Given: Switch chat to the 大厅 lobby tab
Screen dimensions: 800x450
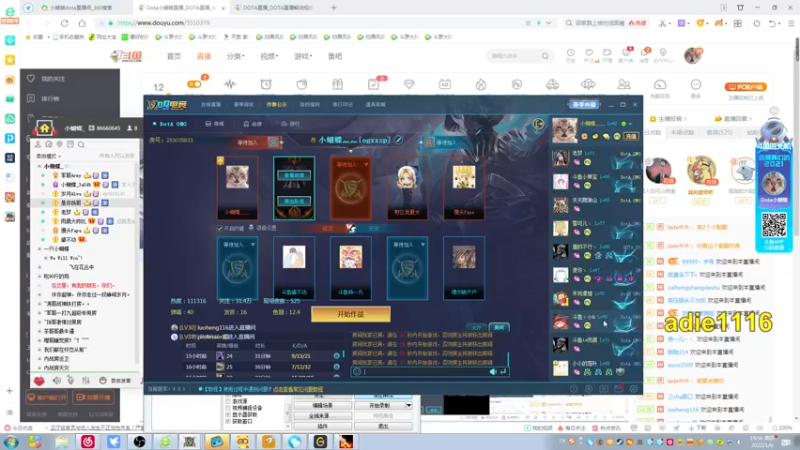Looking at the screenshot, I should click(x=477, y=328).
